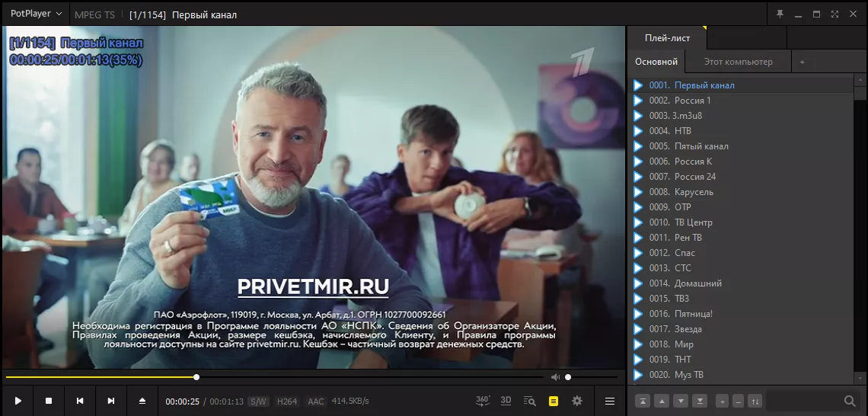Toggle the yellow playlist panel button
Screen dimensions: 868x416
click(553, 401)
